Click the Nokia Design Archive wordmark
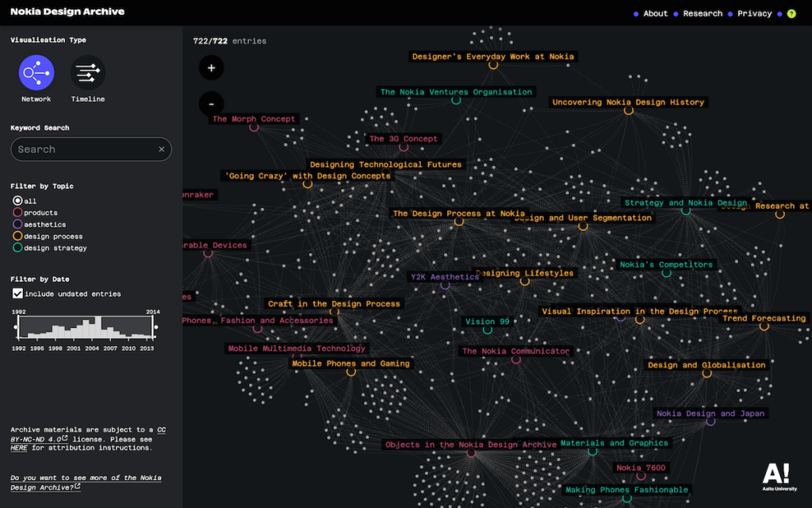The width and height of the screenshot is (812, 508). click(67, 11)
